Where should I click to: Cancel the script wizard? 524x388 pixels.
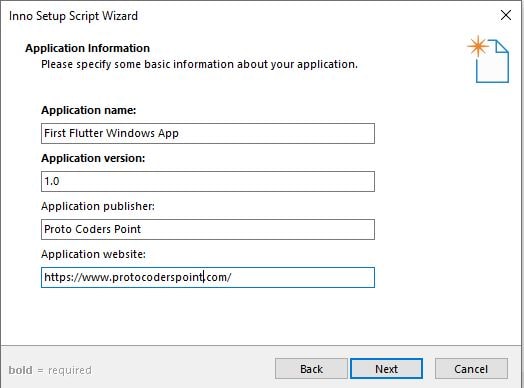(471, 369)
